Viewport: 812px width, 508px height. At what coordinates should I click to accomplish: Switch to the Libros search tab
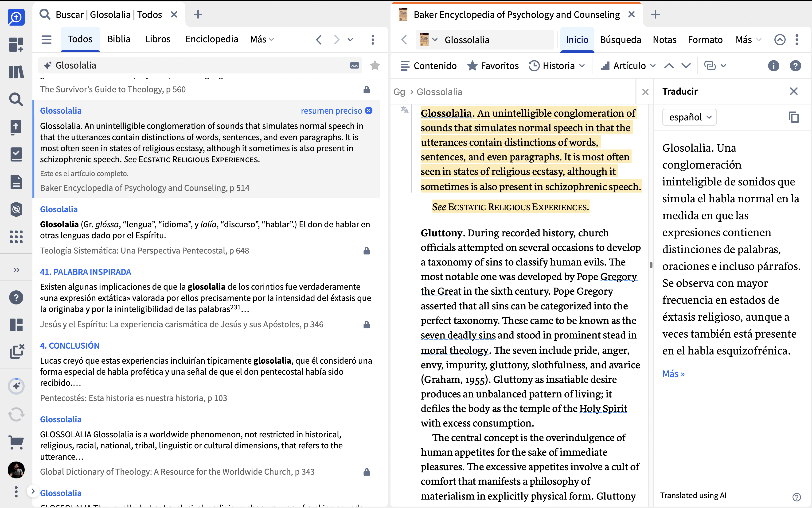point(158,39)
